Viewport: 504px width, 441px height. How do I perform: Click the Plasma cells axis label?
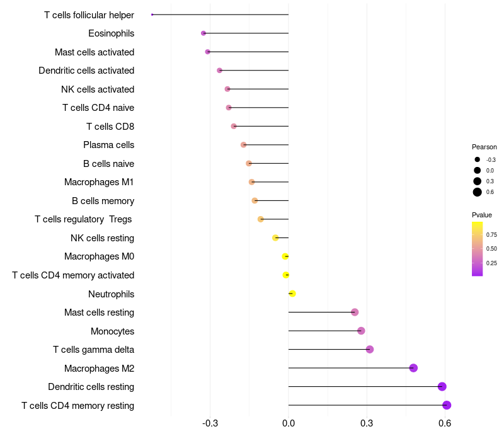point(108,145)
